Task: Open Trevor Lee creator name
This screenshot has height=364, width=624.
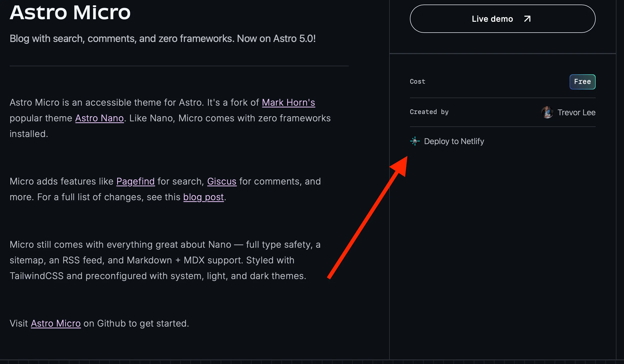Action: coord(576,112)
